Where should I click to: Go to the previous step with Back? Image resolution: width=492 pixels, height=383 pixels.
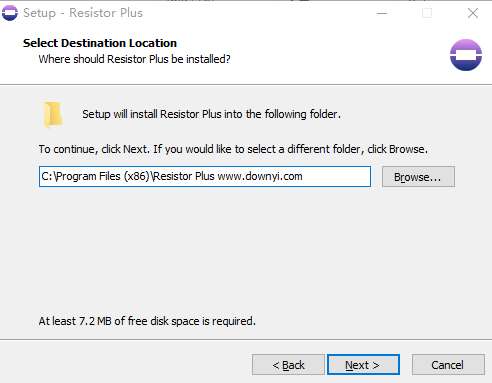click(x=288, y=365)
